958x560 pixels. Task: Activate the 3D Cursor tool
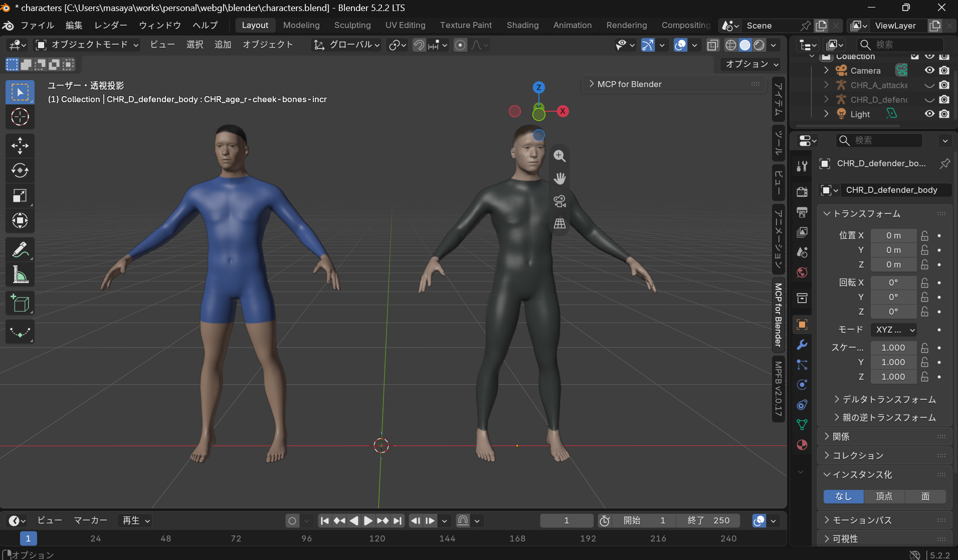click(x=20, y=117)
